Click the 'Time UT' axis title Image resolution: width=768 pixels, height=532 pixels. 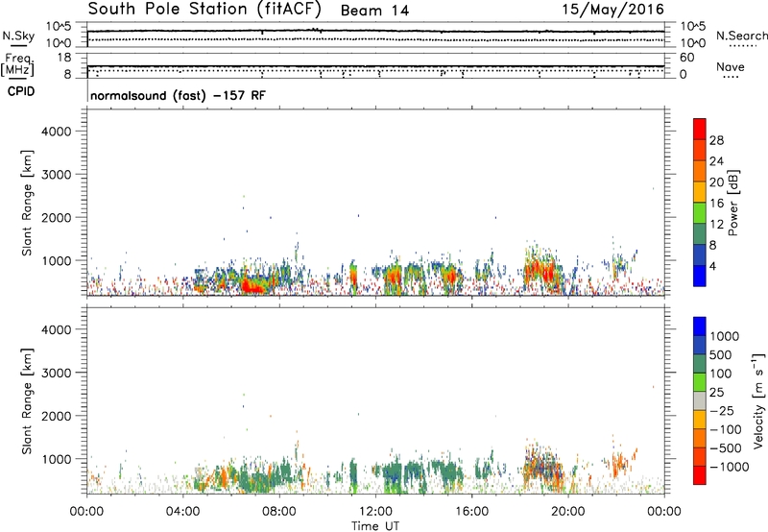point(375,526)
